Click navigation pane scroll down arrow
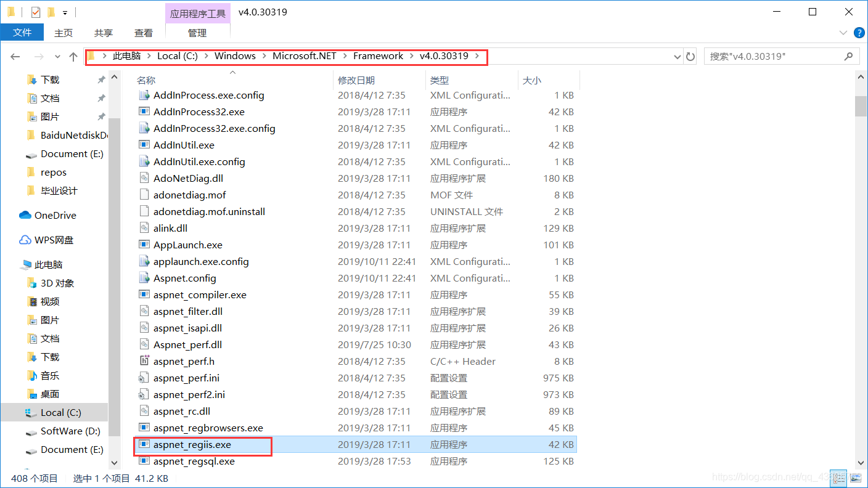The width and height of the screenshot is (868, 488). [114, 462]
